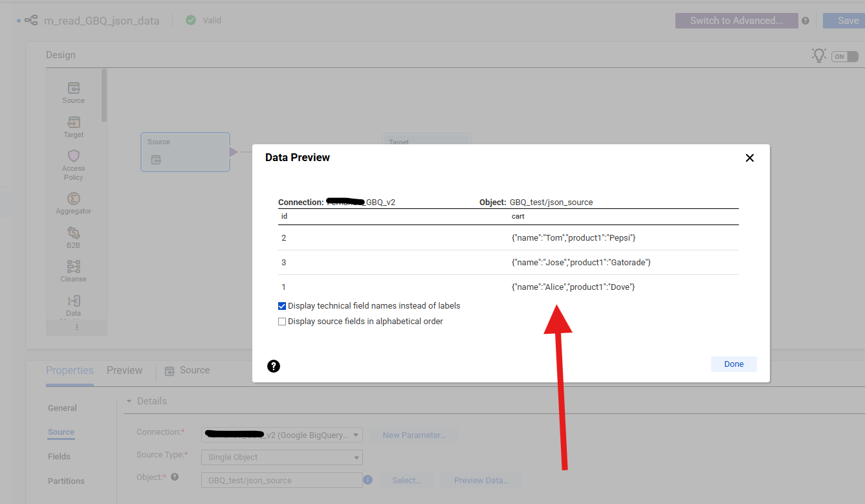This screenshot has height=504, width=865.
Task: Select the Data Masking icon in palette
Action: click(74, 301)
